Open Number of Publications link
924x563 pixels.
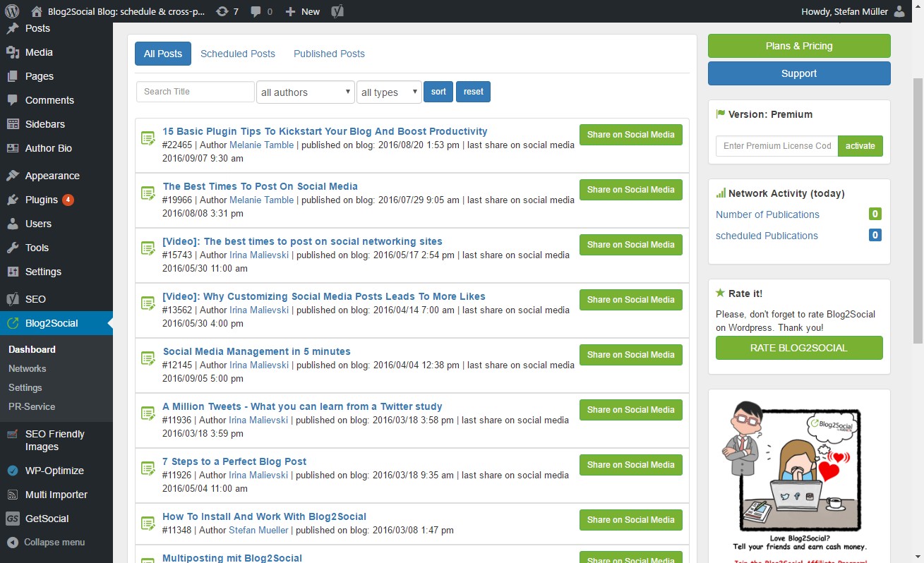pos(767,214)
